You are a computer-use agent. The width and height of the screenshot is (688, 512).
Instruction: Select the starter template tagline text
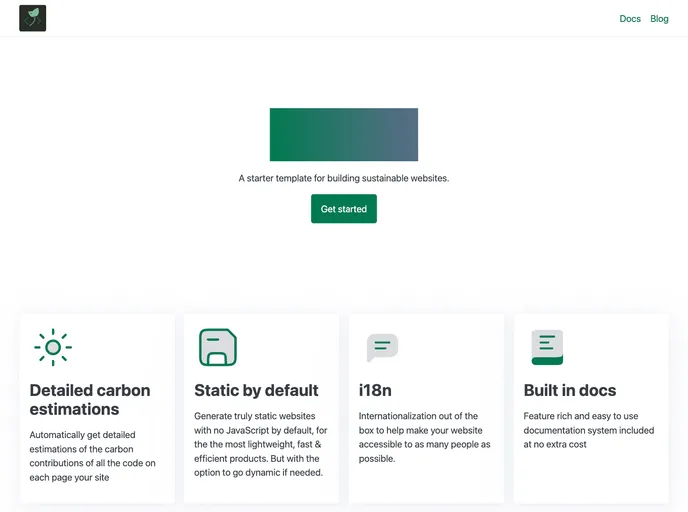[x=343, y=178]
